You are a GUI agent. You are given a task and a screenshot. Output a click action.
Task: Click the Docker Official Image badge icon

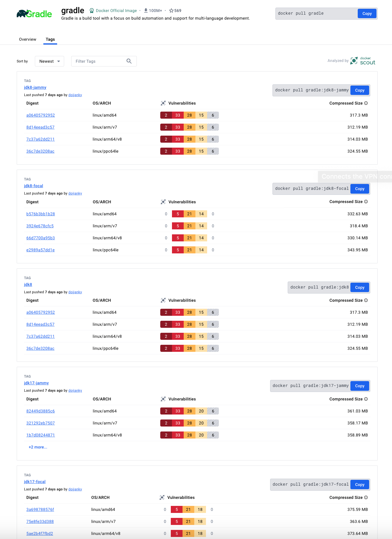pos(92,11)
